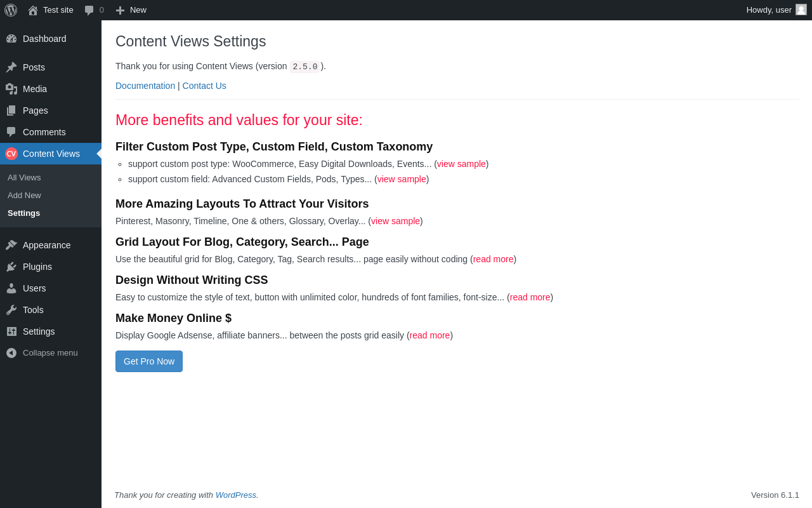Image resolution: width=812 pixels, height=508 pixels.
Task: Click the New plus icon
Action: pyautogui.click(x=120, y=10)
